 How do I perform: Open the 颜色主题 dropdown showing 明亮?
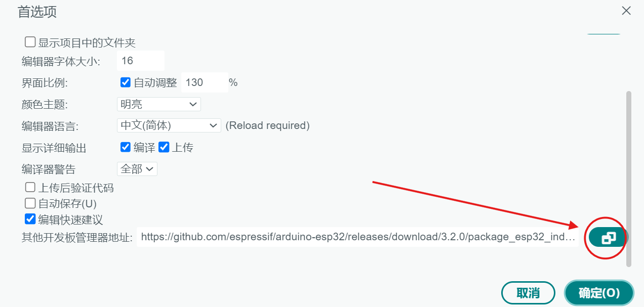(x=158, y=104)
